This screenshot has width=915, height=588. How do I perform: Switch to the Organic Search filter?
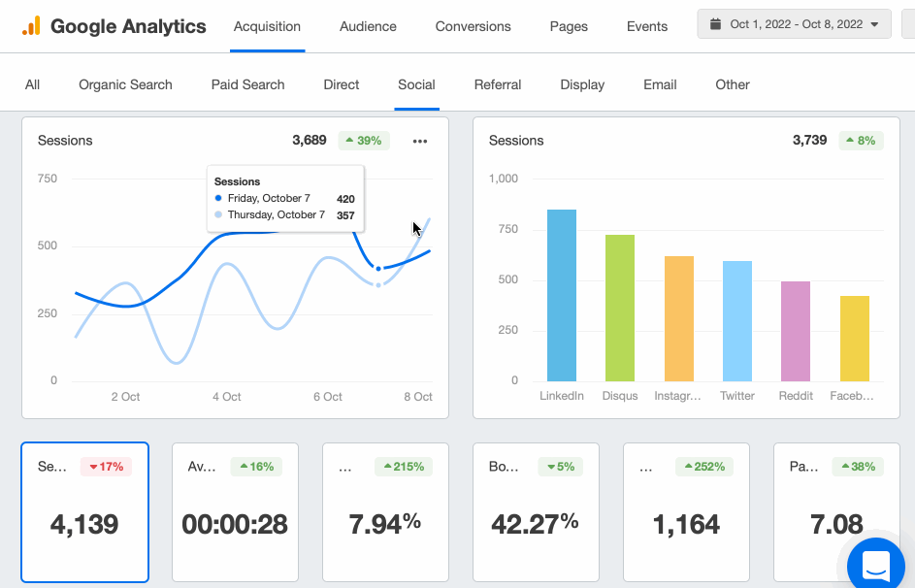click(x=125, y=84)
